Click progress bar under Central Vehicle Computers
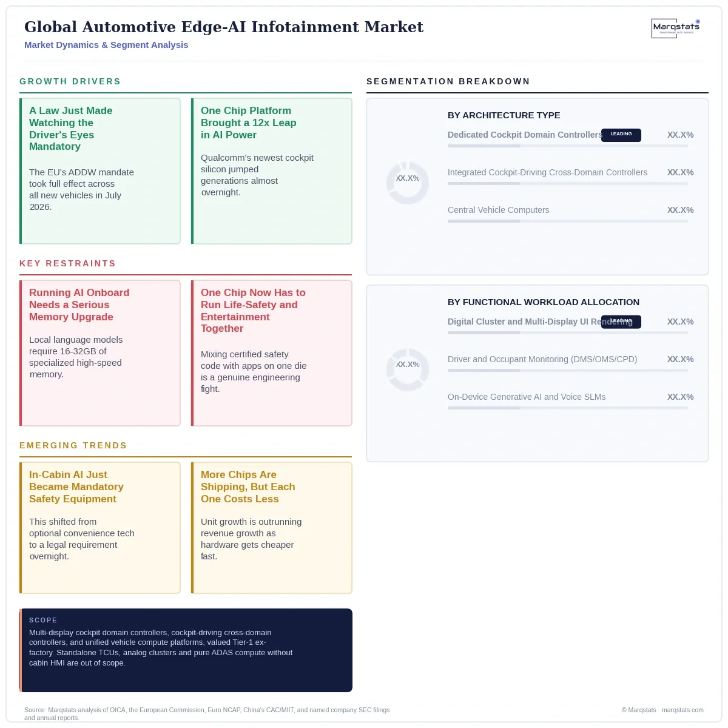Image resolution: width=728 pixels, height=728 pixels. coord(568,221)
